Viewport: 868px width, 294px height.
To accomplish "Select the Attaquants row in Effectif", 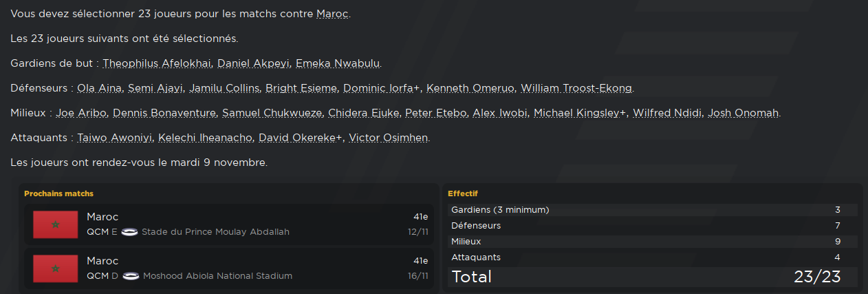I will (652, 258).
